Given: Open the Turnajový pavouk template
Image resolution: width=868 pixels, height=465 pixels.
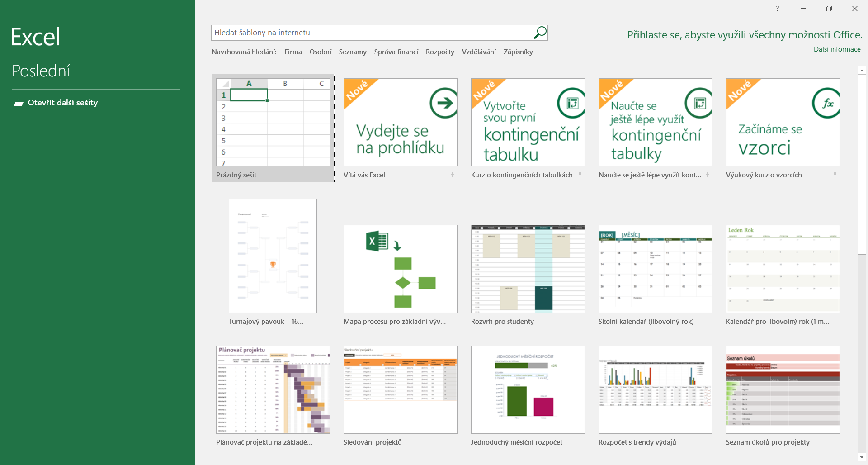Looking at the screenshot, I should tap(273, 256).
